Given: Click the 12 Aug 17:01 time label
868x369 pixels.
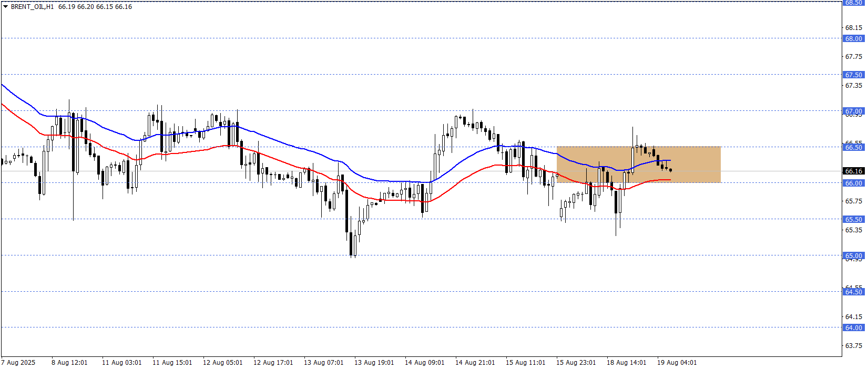Looking at the screenshot, I should click(273, 363).
